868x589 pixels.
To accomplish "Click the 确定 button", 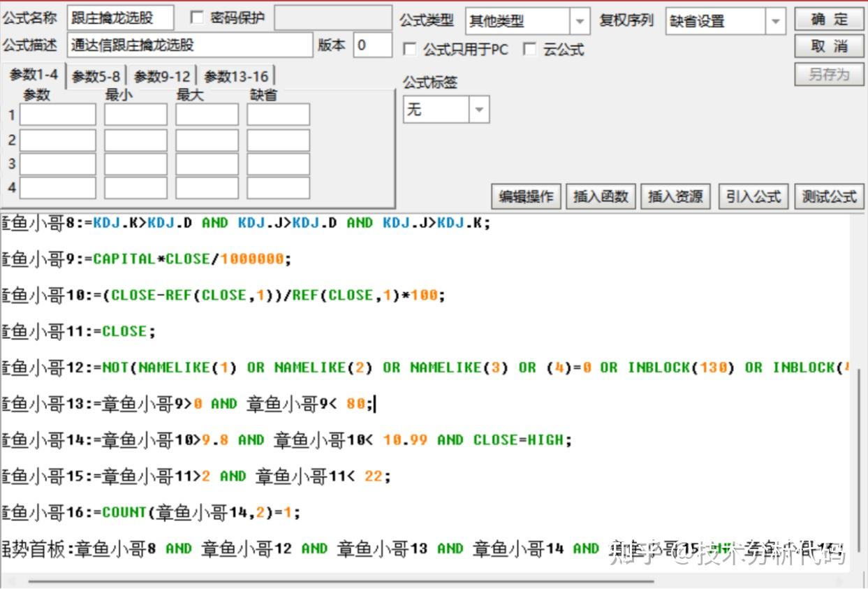I will (x=829, y=20).
